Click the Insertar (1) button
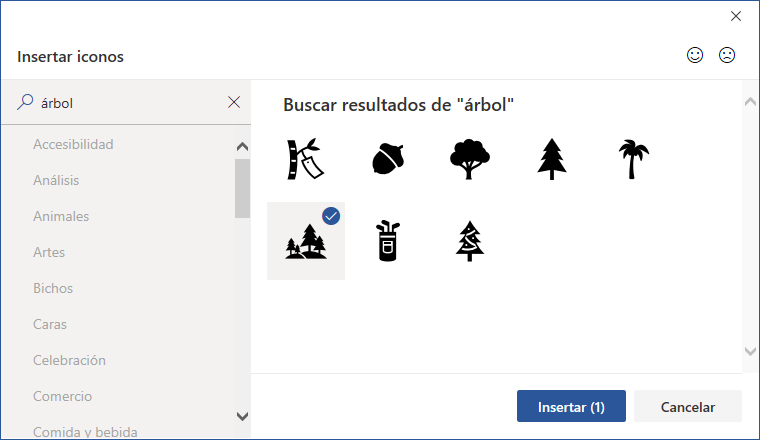This screenshot has width=760, height=440. (x=571, y=407)
